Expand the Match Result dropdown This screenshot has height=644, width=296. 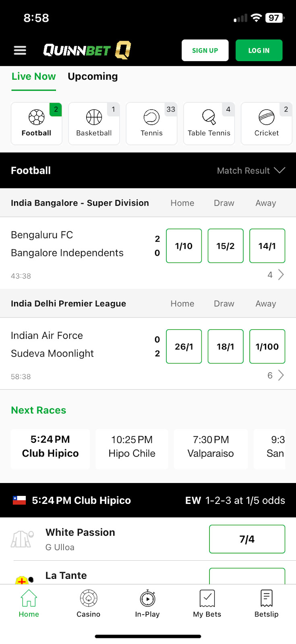click(x=250, y=171)
